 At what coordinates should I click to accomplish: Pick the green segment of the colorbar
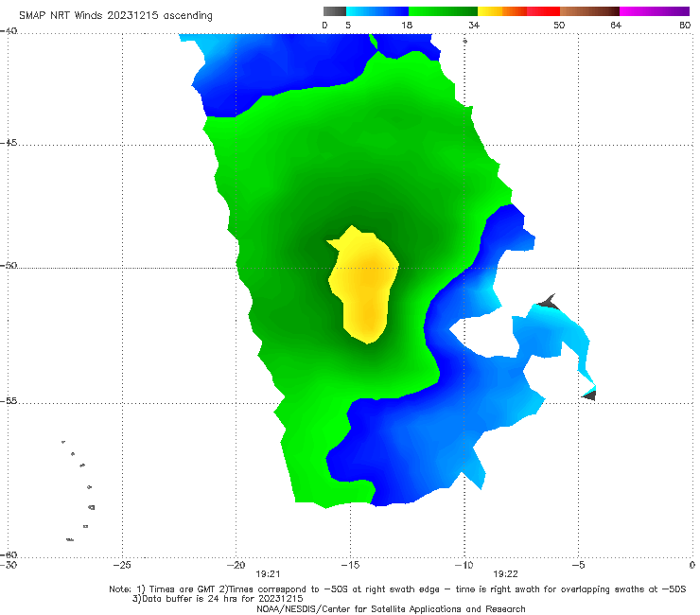pos(443,11)
